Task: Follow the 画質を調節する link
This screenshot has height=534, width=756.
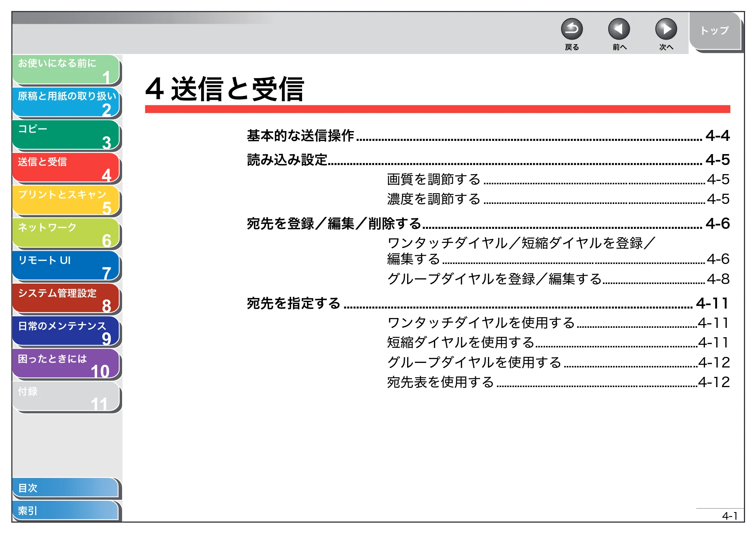Action: pos(558,179)
